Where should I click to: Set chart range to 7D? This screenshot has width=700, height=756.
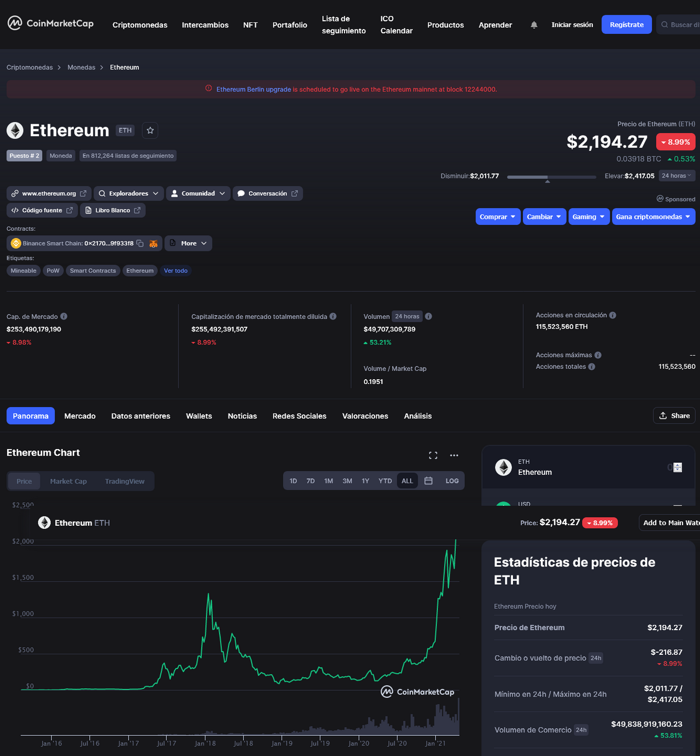pos(311,481)
